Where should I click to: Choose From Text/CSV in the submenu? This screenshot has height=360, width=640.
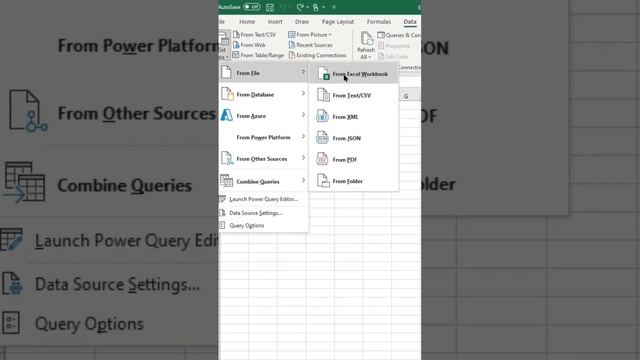click(x=353, y=95)
